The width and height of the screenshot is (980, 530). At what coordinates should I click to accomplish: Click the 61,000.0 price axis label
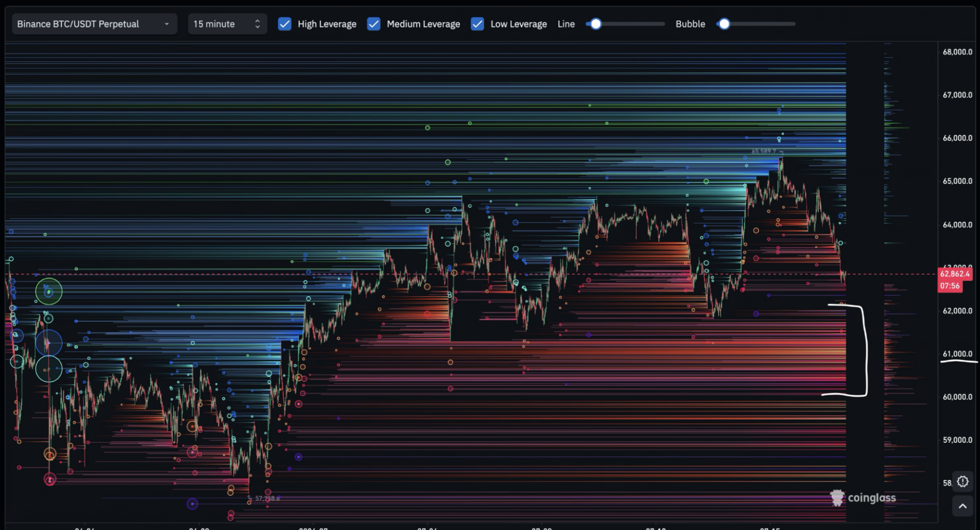click(957, 354)
